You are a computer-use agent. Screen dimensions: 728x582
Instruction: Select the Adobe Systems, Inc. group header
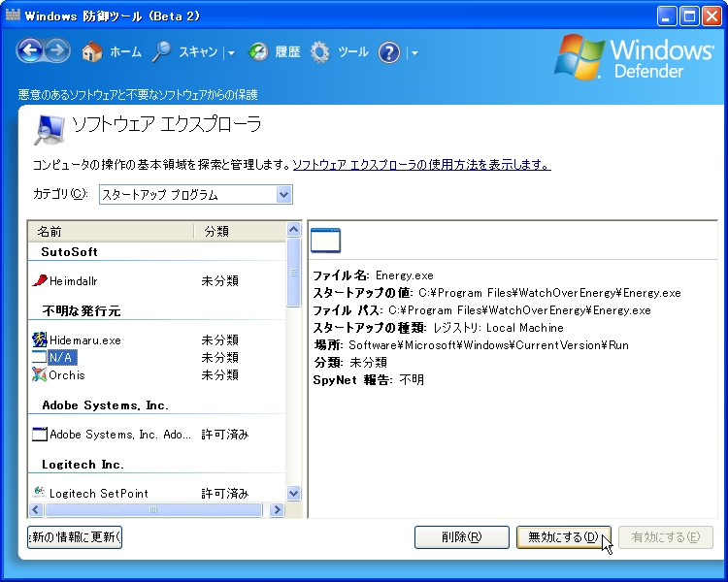click(x=105, y=405)
